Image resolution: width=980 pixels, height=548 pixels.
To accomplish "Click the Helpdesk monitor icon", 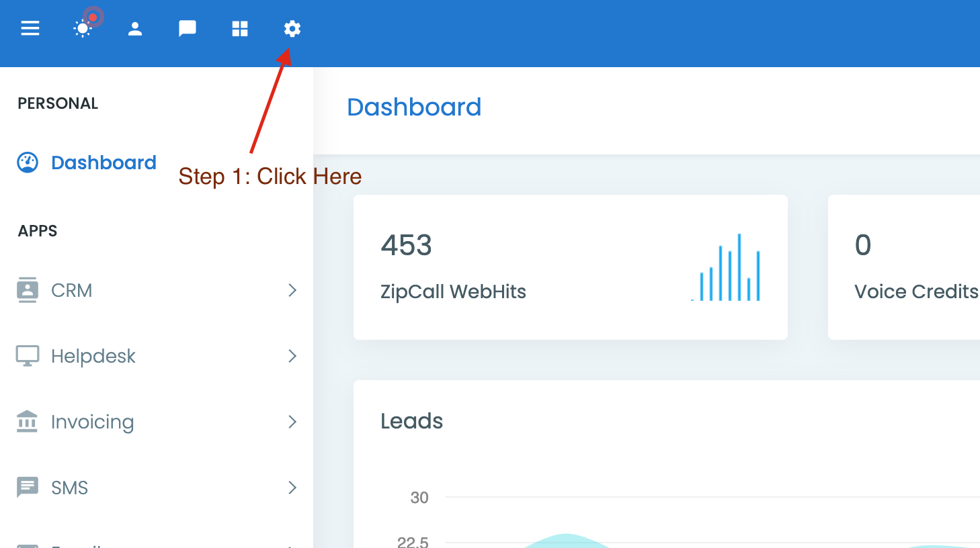I will 28,356.
